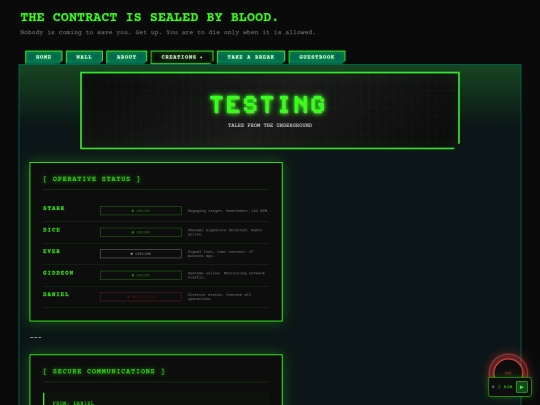Open the Take a Break tab

251,57
